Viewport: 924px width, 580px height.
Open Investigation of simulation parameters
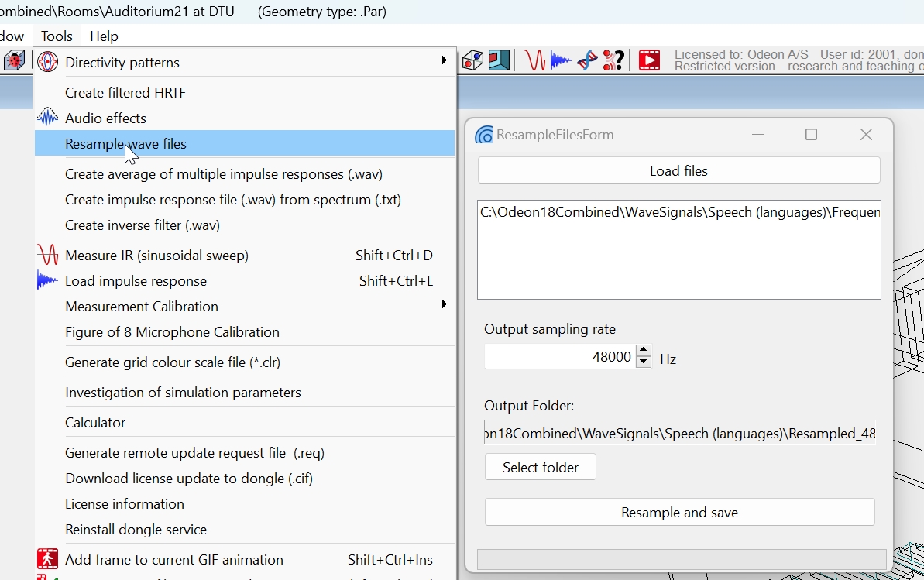pos(245,393)
